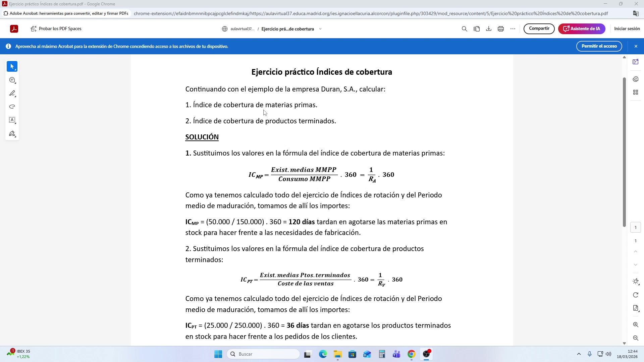Open Asistente de IA
This screenshot has height=362, width=644.
click(581, 29)
